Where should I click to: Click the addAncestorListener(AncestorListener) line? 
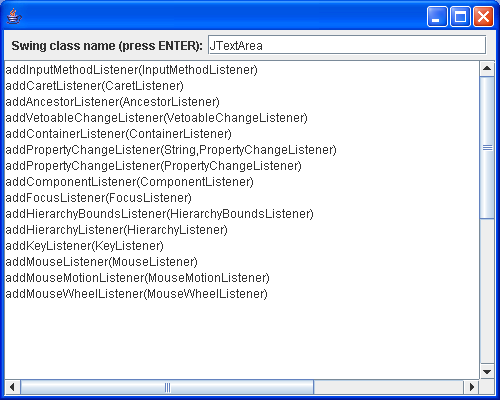113,102
